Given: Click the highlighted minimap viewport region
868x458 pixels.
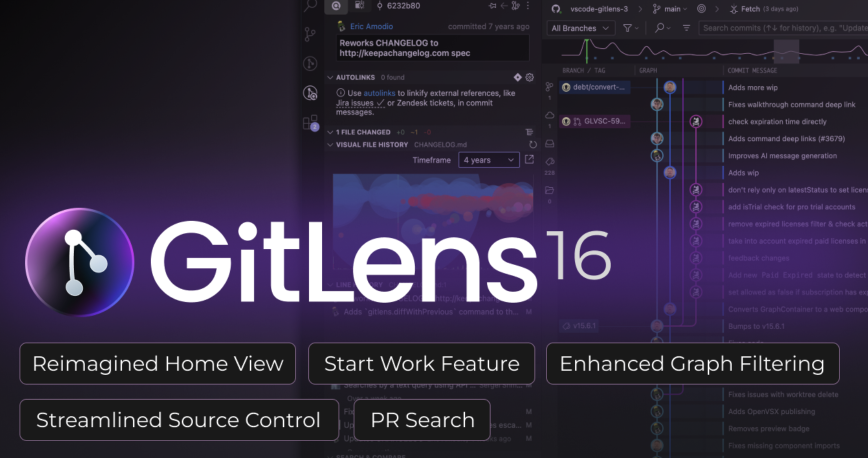Looking at the screenshot, I should 786,51.
